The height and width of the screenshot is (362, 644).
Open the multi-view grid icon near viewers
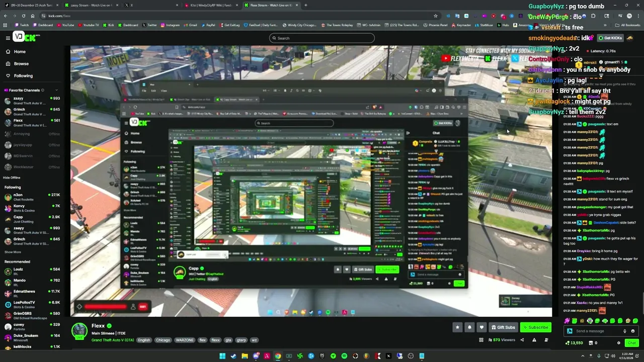(x=481, y=340)
